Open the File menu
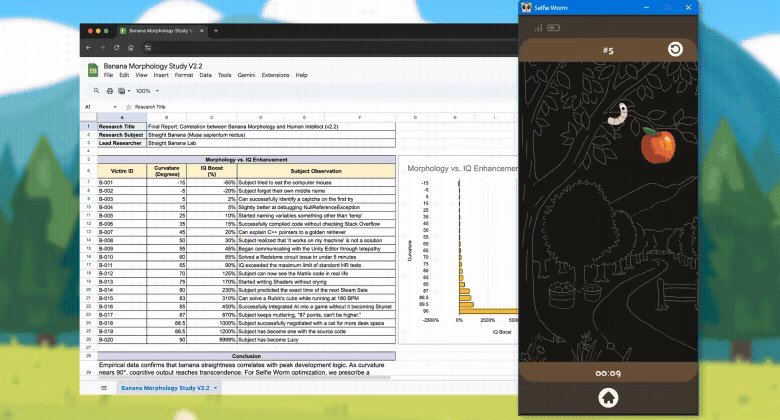780x420 pixels. (108, 75)
